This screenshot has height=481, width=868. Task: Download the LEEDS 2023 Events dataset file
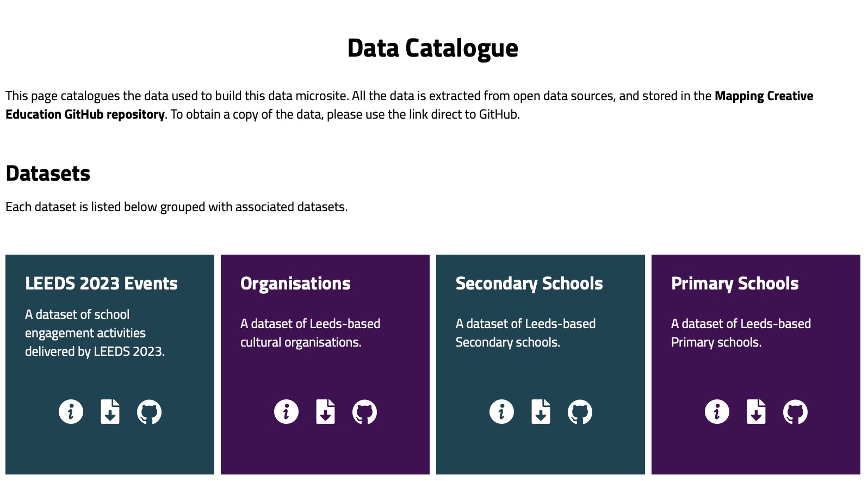point(110,412)
